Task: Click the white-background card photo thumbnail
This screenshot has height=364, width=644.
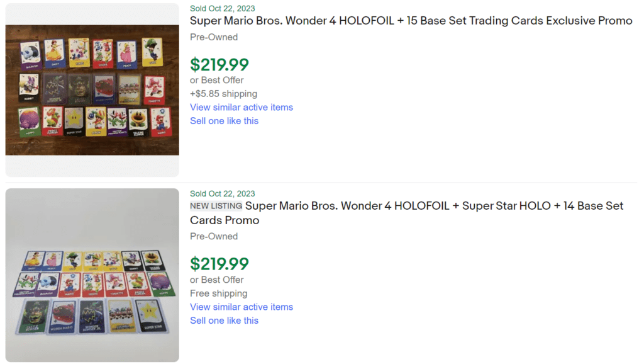Action: tap(92, 274)
